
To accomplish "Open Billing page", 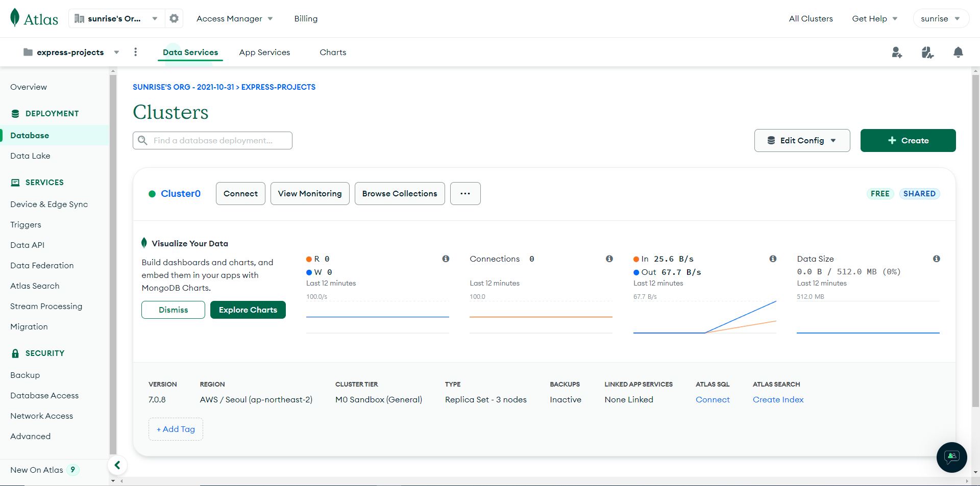I will (306, 18).
